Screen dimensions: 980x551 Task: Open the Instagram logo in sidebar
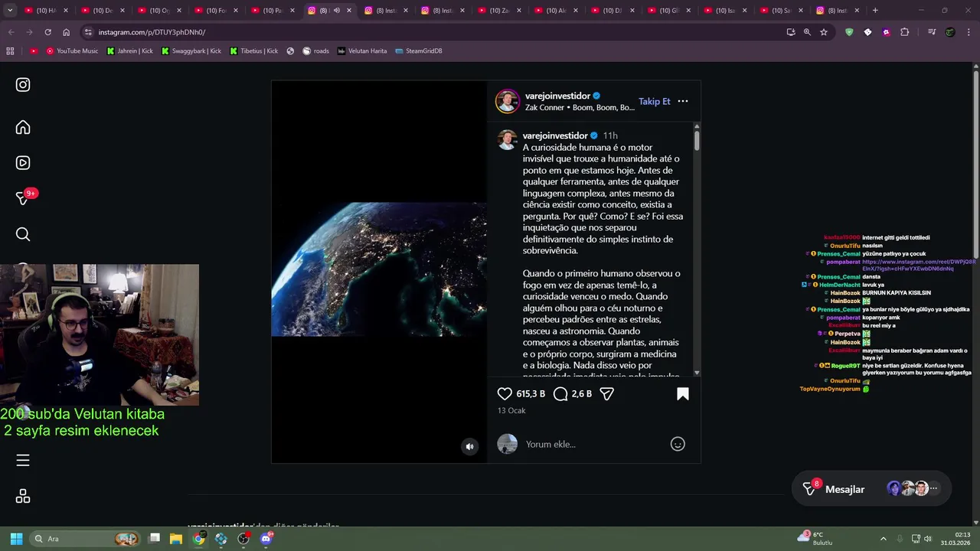tap(23, 85)
